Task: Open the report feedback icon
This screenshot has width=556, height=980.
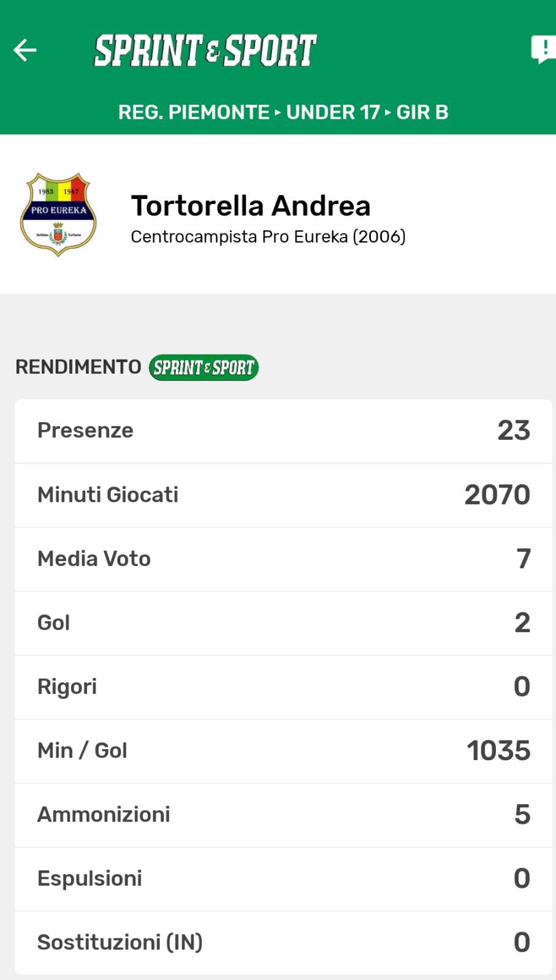Action: [543, 49]
